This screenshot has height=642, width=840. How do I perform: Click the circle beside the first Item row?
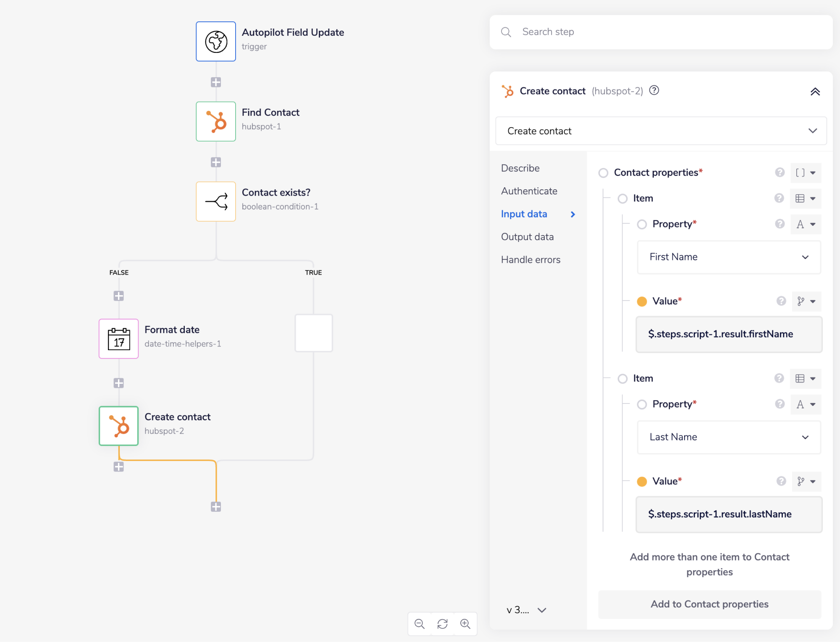pos(622,199)
